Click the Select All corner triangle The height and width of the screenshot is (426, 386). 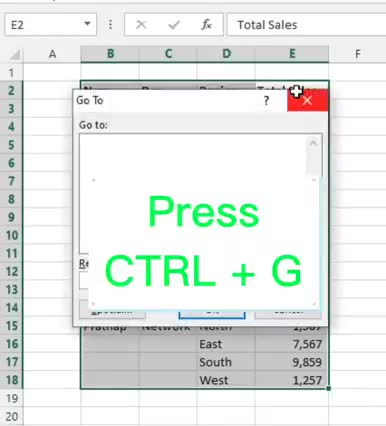click(x=15, y=54)
